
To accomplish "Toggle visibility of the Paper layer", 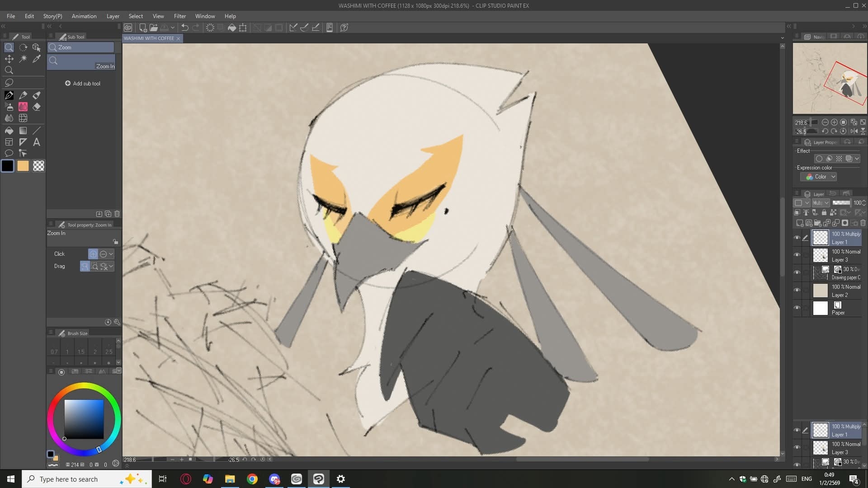I will [797, 308].
